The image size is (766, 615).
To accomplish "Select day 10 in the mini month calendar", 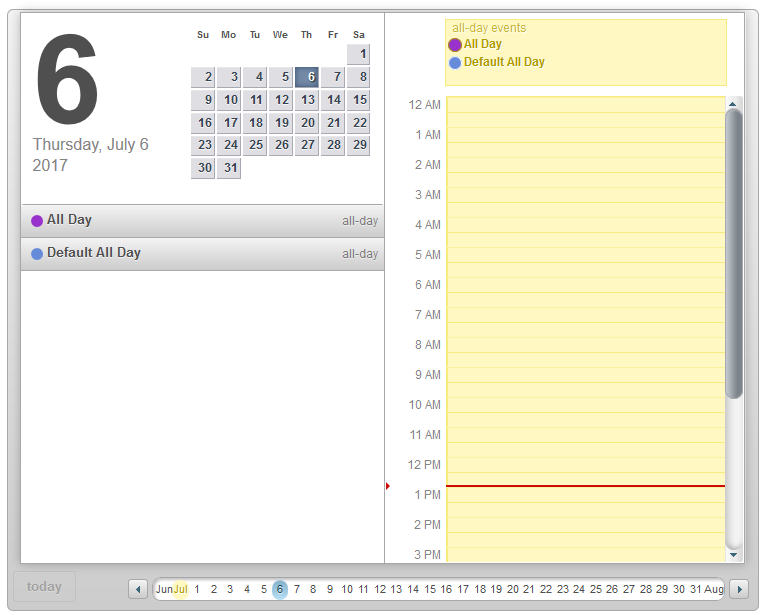I will [229, 100].
